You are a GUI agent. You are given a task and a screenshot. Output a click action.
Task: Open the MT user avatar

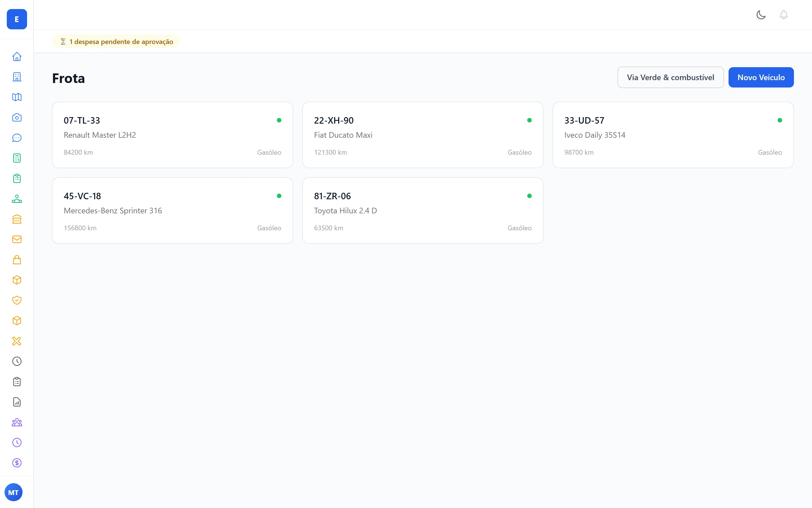click(x=14, y=492)
